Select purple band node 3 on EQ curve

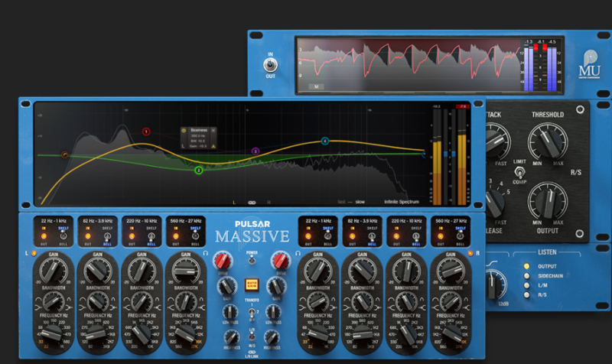click(x=256, y=151)
